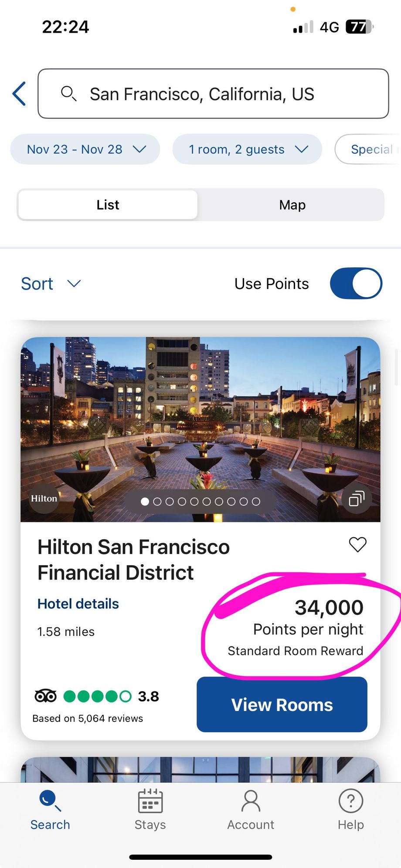The height and width of the screenshot is (868, 401).
Task: Switch to the Map view tab
Action: [x=292, y=205]
